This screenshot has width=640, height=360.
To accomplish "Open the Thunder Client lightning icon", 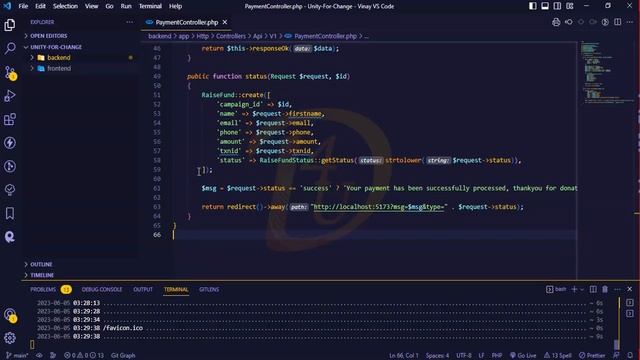I will (10, 143).
